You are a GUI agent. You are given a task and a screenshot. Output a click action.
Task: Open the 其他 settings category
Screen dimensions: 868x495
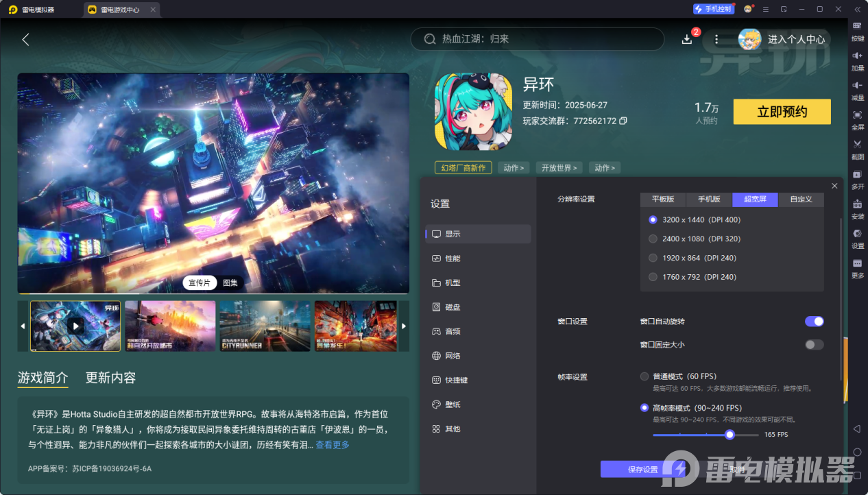pos(478,428)
